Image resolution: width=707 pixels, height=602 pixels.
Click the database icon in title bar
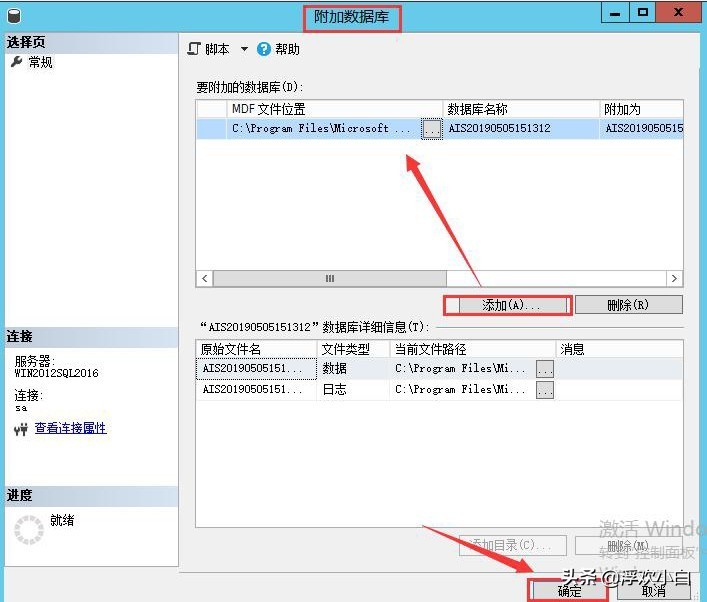(x=14, y=16)
